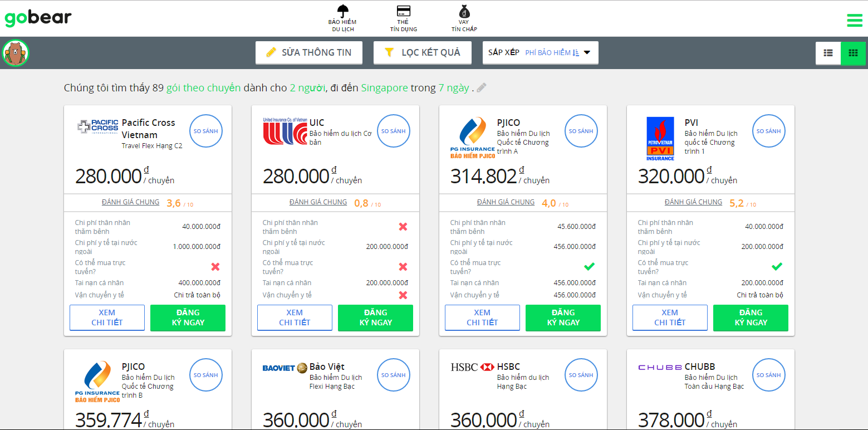
Task: Click the pencil icon beside 7 ngày
Action: [482, 87]
